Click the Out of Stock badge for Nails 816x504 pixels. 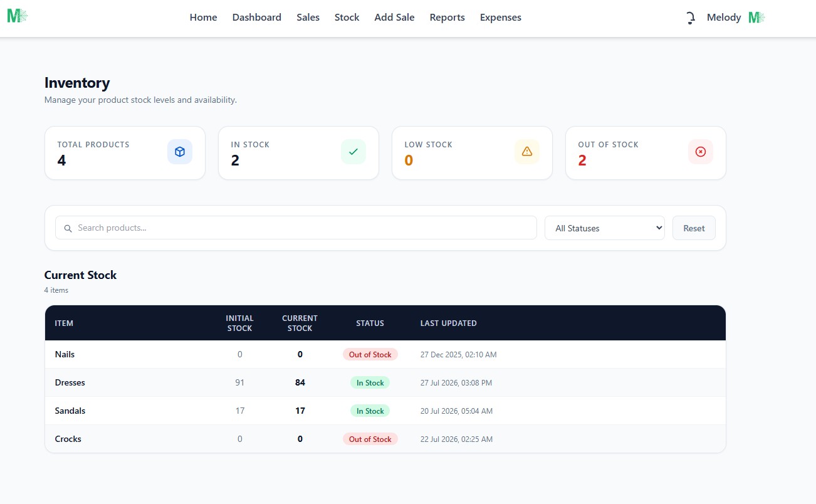[370, 355]
